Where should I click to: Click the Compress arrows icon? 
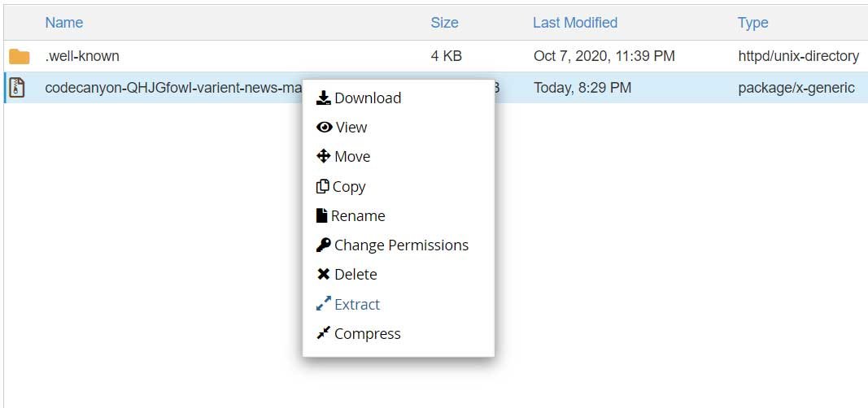(x=323, y=333)
